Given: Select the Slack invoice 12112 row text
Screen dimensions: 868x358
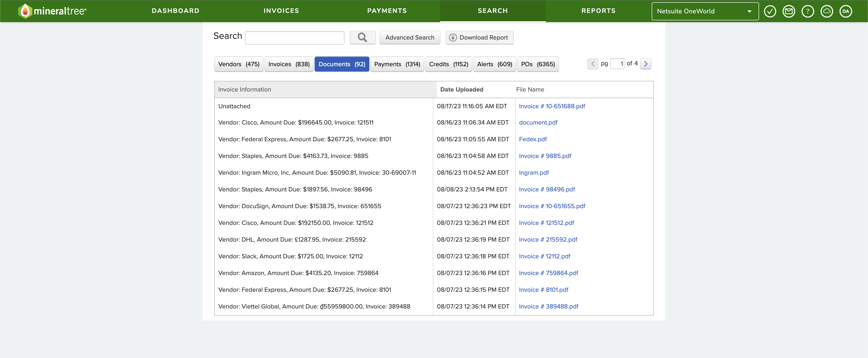Looking at the screenshot, I should coord(290,256).
